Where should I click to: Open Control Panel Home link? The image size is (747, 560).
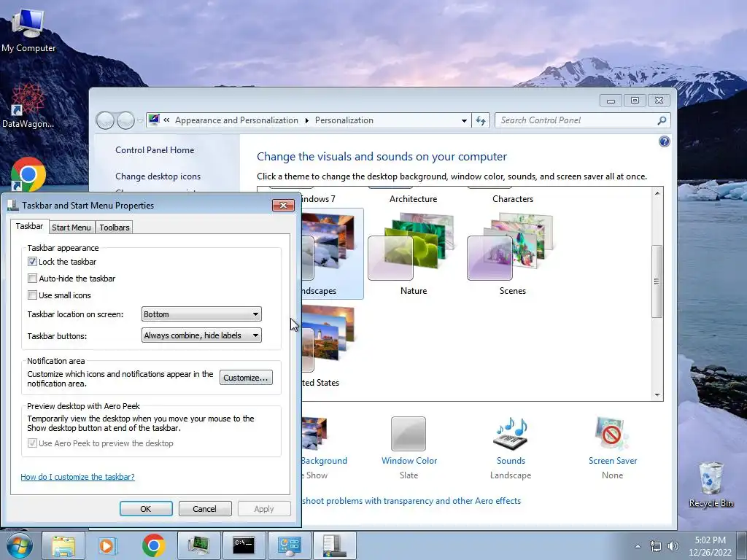click(155, 150)
